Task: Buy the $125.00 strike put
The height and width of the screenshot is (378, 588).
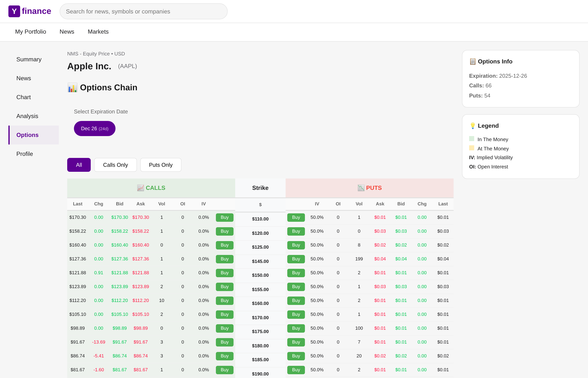Action: 296,245
